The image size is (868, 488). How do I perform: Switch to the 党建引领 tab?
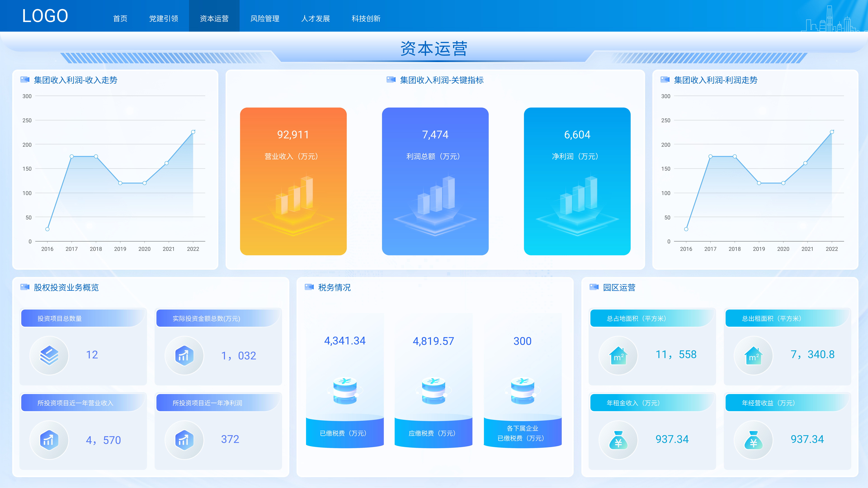[164, 19]
